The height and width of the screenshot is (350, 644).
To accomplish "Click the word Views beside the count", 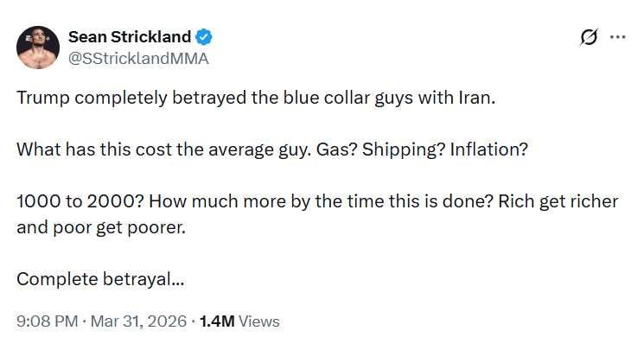I will click(x=258, y=321).
